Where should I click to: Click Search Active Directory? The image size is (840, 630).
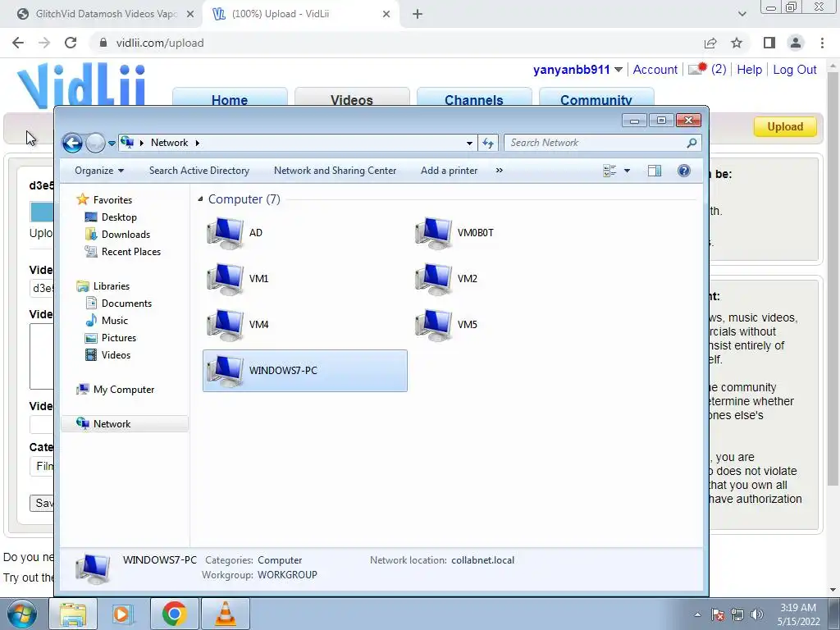click(199, 171)
